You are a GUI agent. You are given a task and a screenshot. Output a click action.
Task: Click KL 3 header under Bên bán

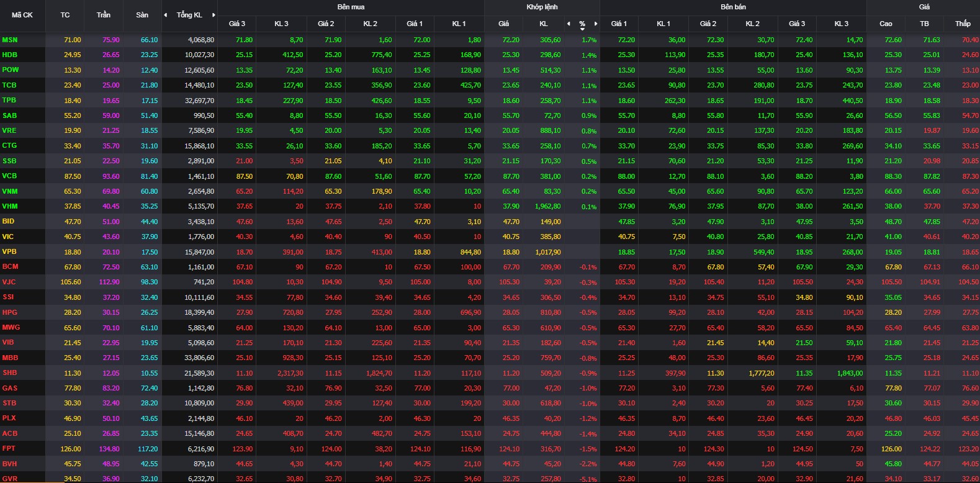(841, 24)
